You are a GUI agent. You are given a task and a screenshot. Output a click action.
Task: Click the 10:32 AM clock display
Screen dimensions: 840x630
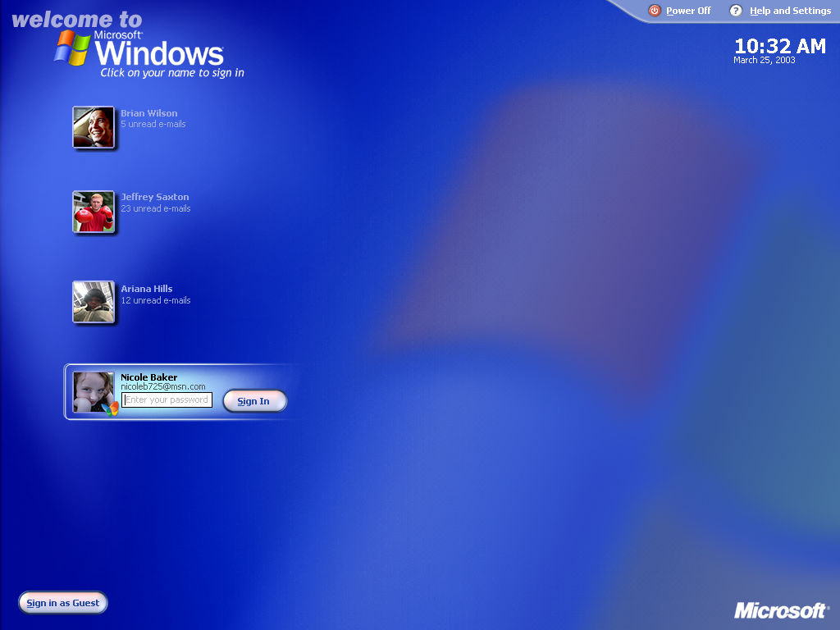(x=779, y=47)
